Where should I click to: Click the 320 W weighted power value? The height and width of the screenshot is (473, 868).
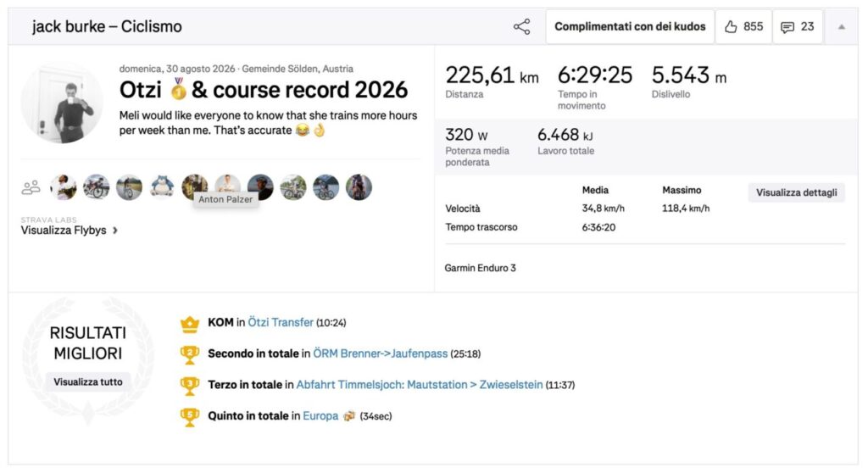click(466, 135)
